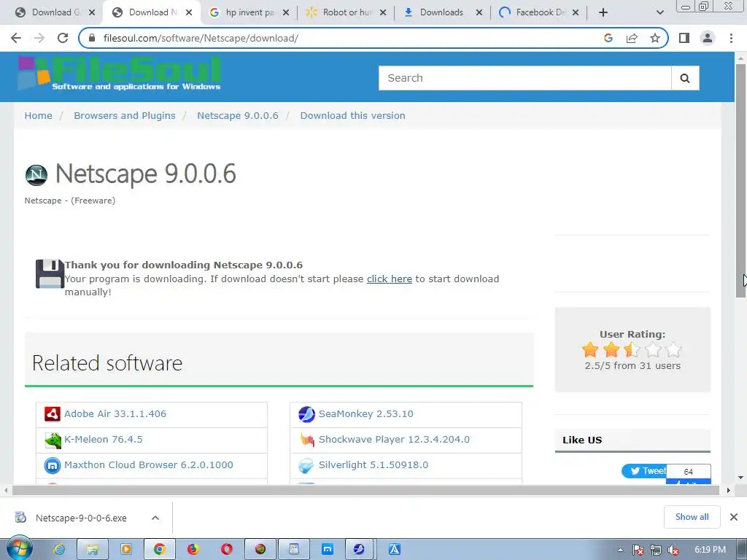Open the Browsers and Plugins breadcrumb
This screenshot has height=560, width=747.
(124, 116)
